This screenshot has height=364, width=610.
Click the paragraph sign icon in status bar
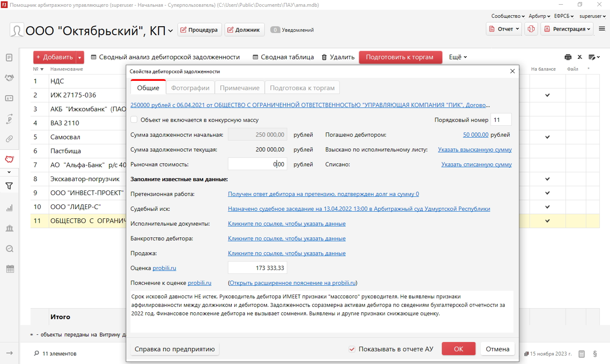coord(595,354)
